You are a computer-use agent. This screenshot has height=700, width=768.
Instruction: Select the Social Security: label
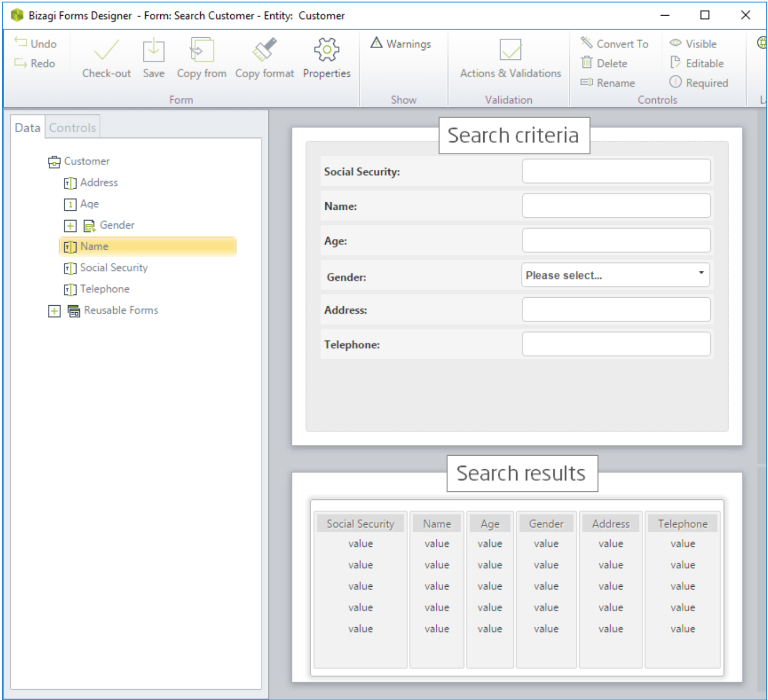coord(362,172)
